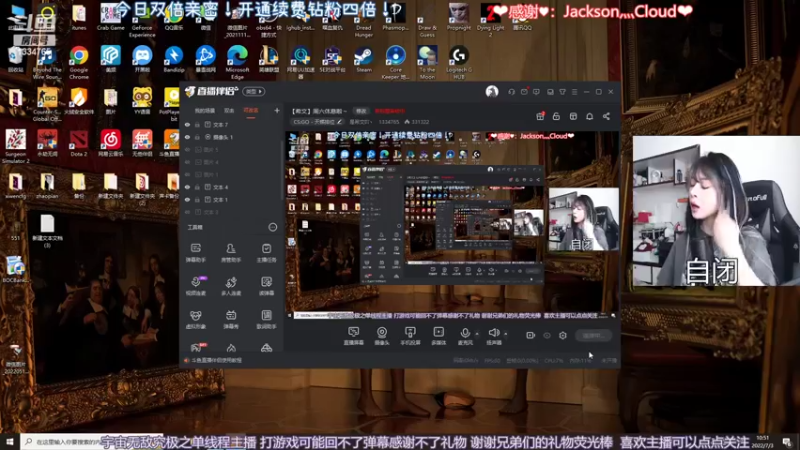The image size is (800, 450).
Task: Click the user avatar in companion title bar
Action: [492, 91]
